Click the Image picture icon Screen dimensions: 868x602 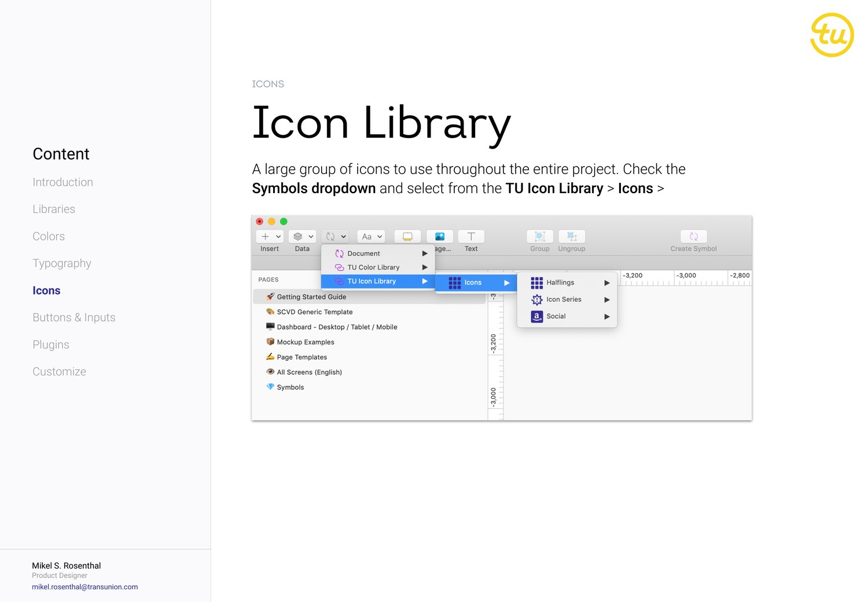click(440, 237)
